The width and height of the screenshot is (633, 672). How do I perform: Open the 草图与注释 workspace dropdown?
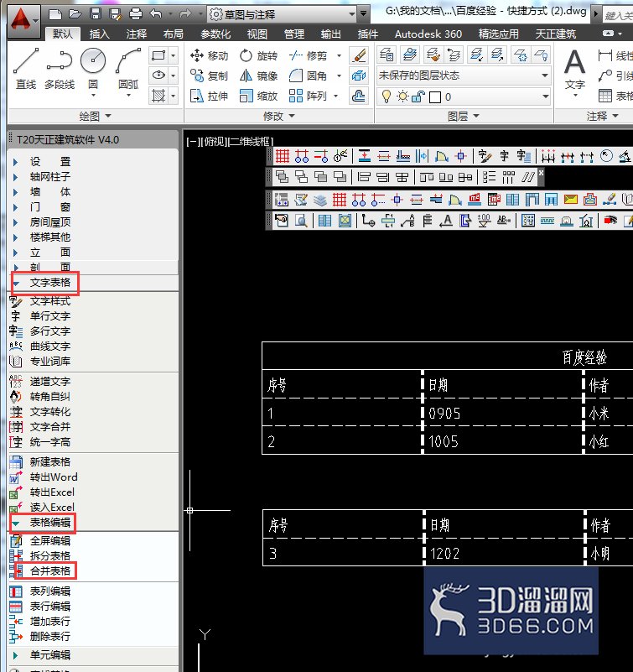[x=283, y=14]
